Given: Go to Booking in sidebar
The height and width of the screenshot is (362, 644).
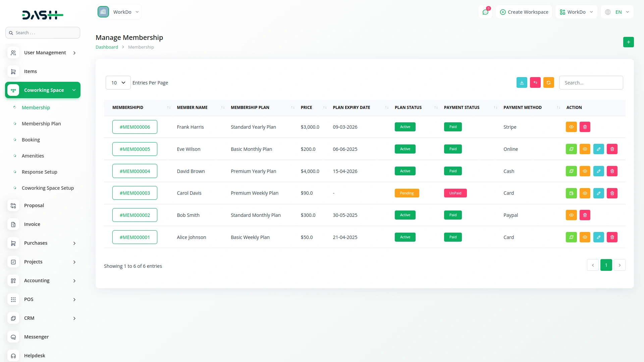Looking at the screenshot, I should pos(31,140).
